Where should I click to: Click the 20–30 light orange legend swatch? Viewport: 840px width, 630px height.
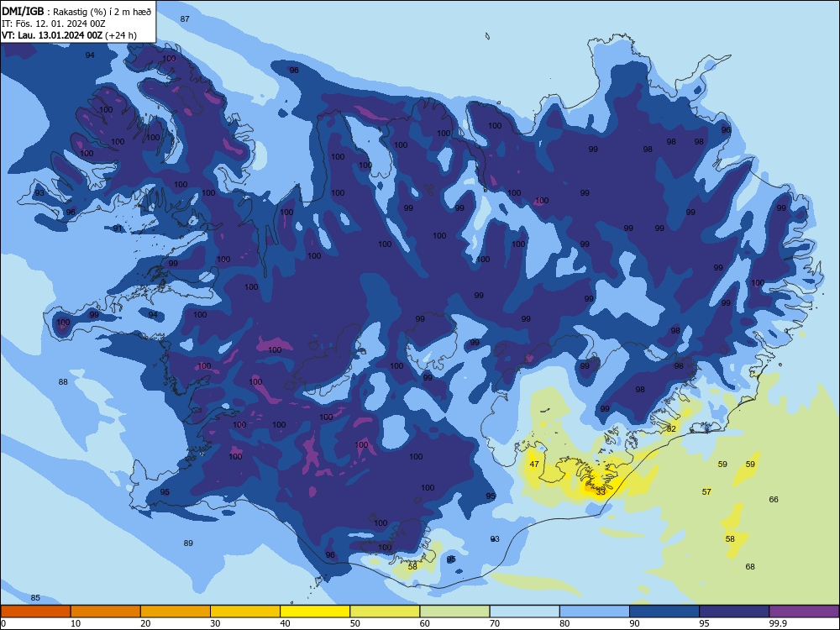pyautogui.click(x=176, y=612)
